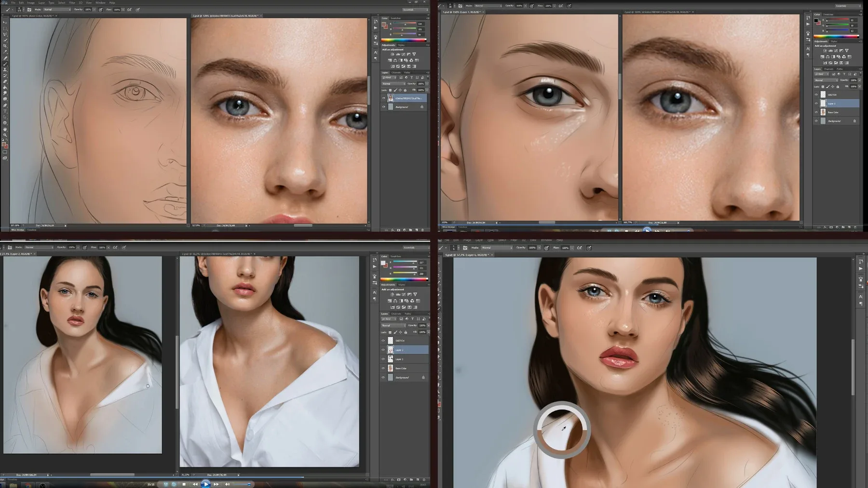Click the Lock transparent pixels icon in Layers
This screenshot has width=868, height=488.
point(390,332)
